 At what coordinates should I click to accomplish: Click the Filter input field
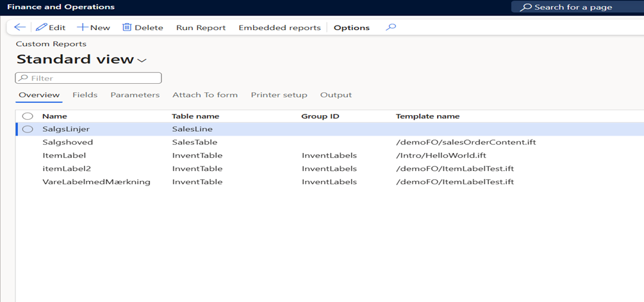point(88,78)
